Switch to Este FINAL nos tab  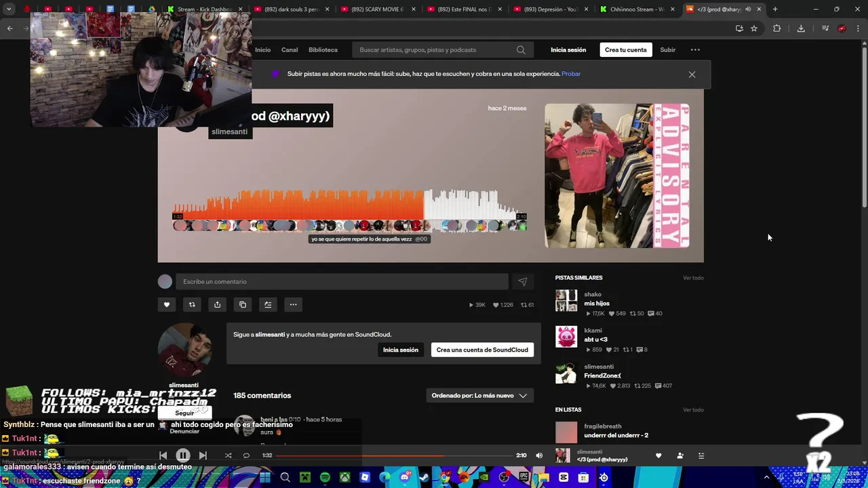(465, 9)
